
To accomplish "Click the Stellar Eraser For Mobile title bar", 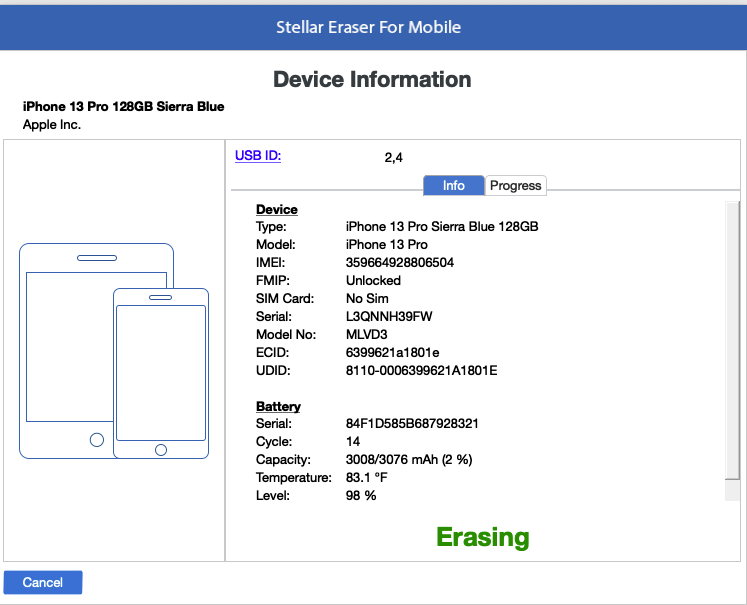I will click(374, 28).
